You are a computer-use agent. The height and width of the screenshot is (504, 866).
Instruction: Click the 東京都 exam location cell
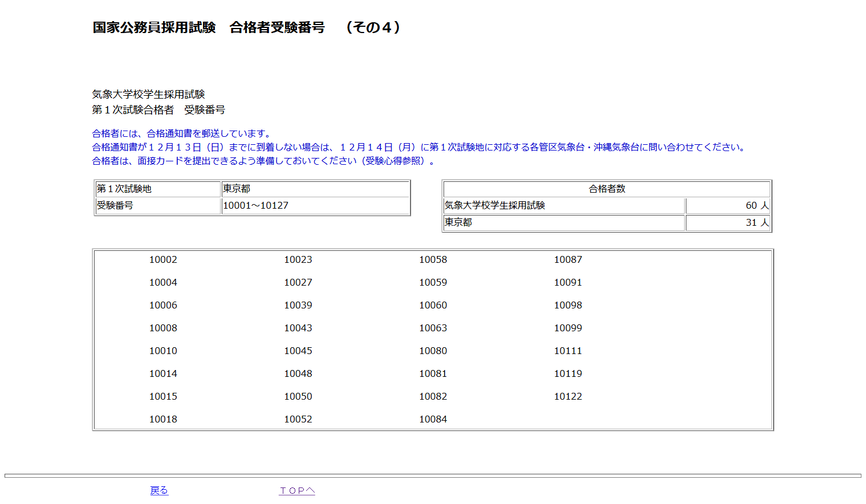(x=315, y=189)
